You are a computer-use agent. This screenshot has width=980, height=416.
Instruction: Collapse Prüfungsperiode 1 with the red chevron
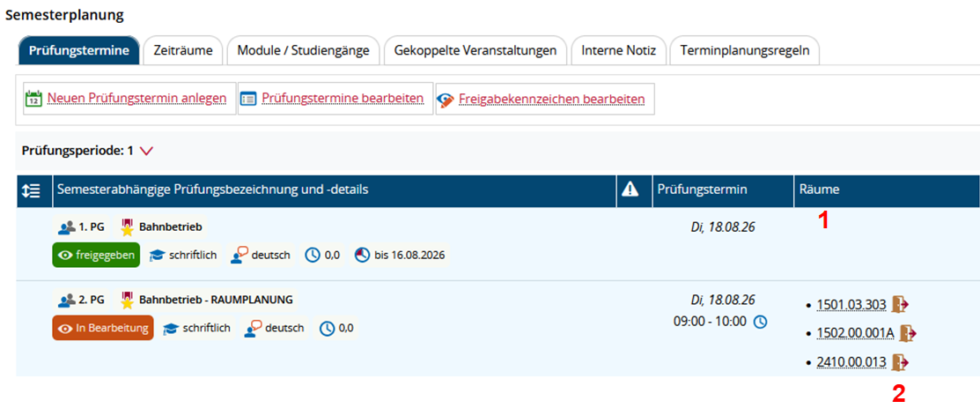click(x=147, y=151)
